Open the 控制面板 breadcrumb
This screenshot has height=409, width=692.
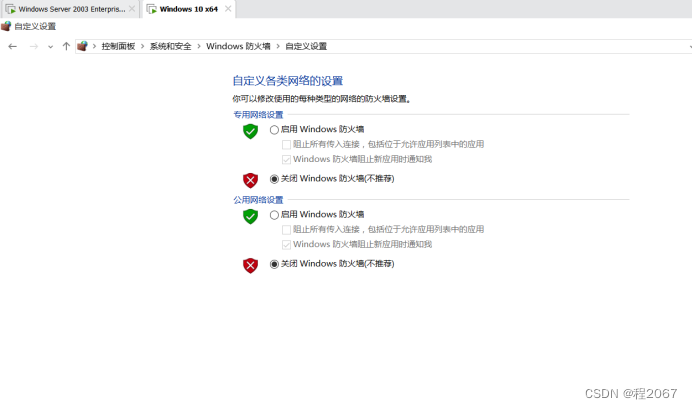point(118,46)
